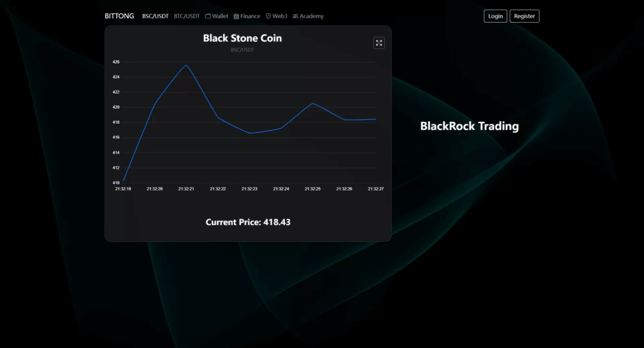The image size is (644, 348).
Task: Click the chart peak near 21:32:21
Action: click(186, 65)
